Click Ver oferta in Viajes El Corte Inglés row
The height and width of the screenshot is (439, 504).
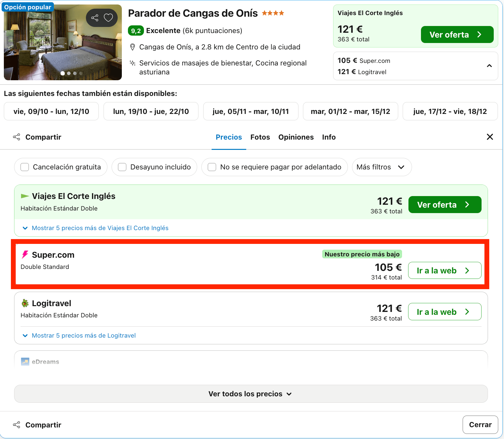(445, 205)
